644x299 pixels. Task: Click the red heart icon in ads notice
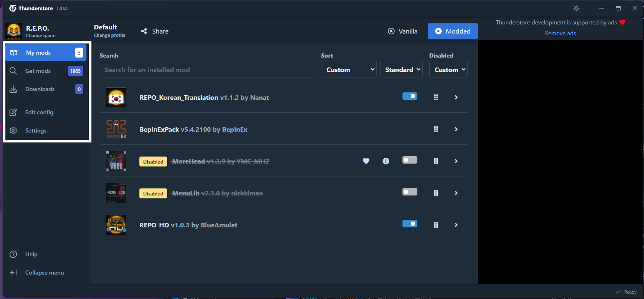(x=622, y=22)
